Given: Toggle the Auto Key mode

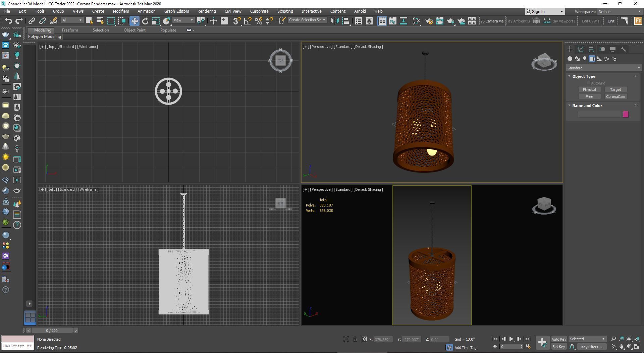Looking at the screenshot, I should coord(558,339).
